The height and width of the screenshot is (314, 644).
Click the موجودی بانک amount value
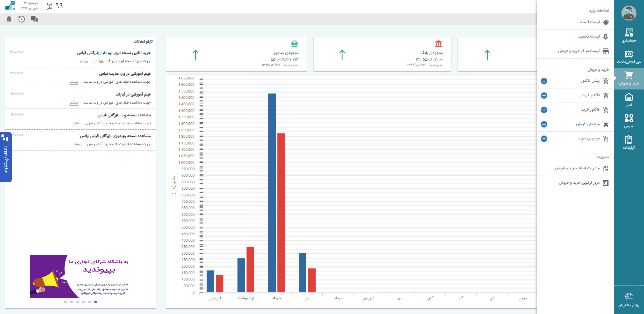(x=429, y=59)
